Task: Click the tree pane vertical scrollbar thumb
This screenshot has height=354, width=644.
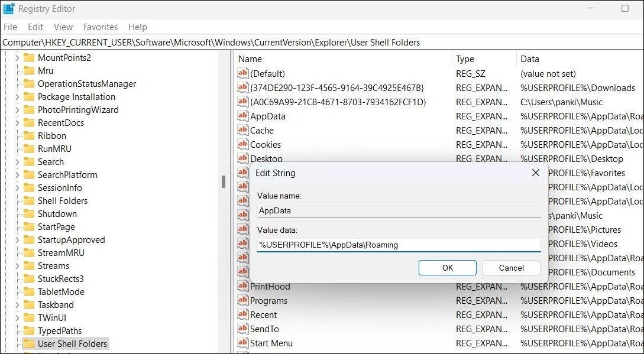Action: pos(224,181)
